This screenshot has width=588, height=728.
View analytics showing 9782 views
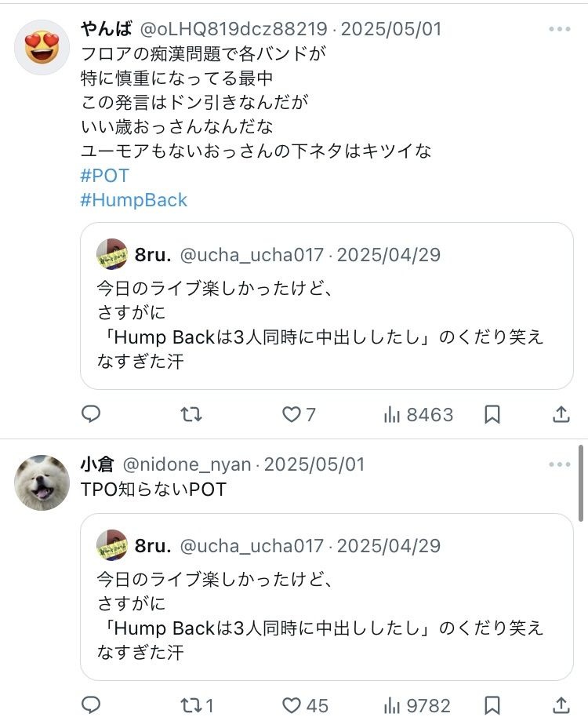(417, 705)
